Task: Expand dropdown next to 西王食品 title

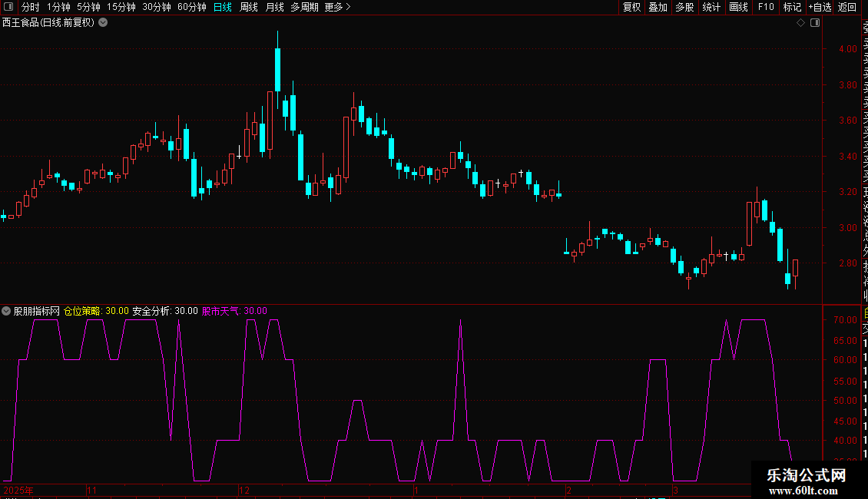Action: [103, 22]
